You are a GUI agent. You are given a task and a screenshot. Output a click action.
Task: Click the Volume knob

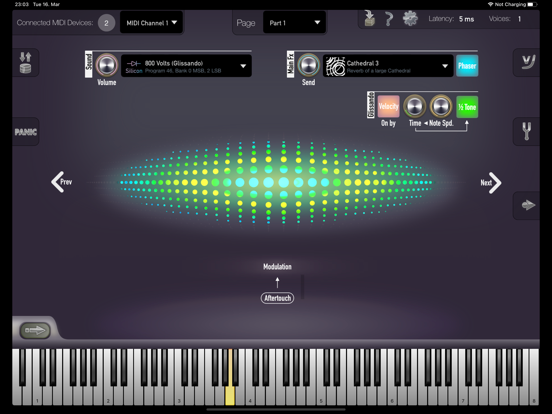[x=107, y=65]
